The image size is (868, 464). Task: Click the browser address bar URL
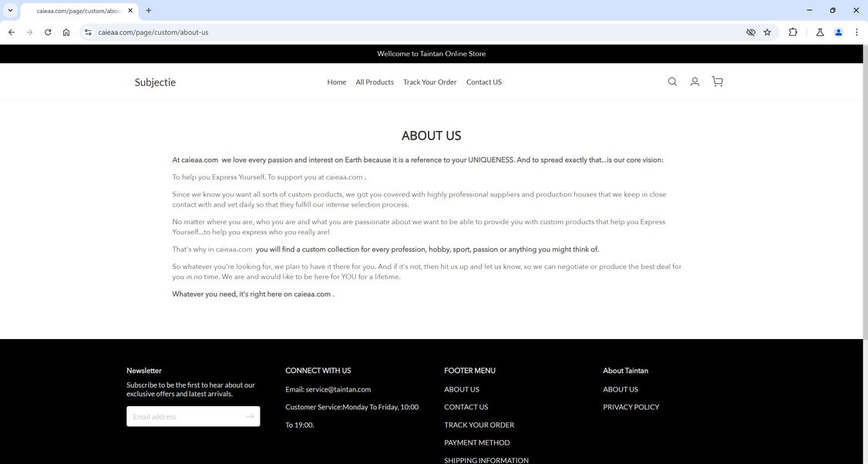click(153, 32)
